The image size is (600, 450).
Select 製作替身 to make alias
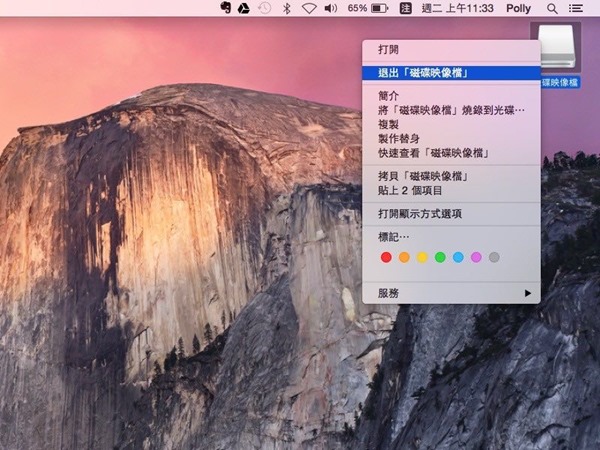[451, 139]
